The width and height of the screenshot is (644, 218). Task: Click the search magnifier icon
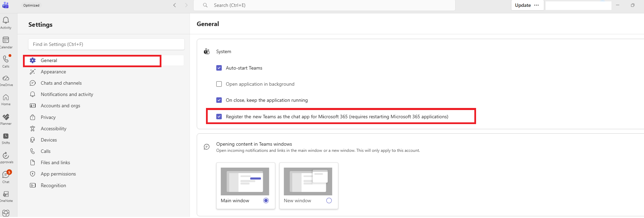[x=205, y=5]
